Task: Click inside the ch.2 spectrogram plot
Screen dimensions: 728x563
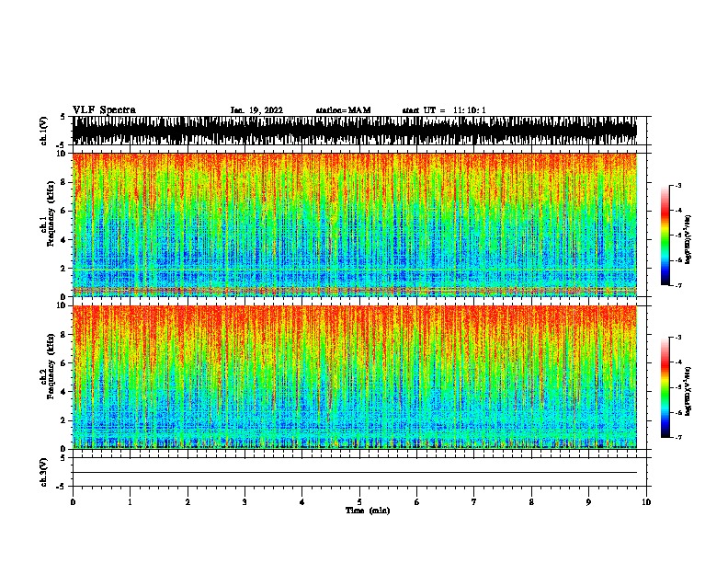Action: 355,377
